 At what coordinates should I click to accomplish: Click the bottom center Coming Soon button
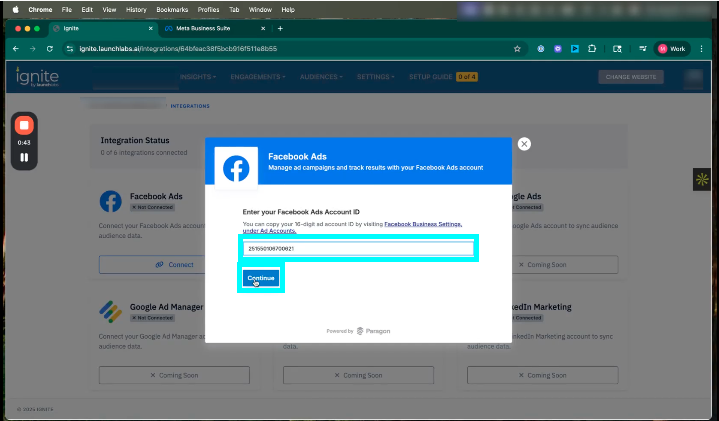358,375
